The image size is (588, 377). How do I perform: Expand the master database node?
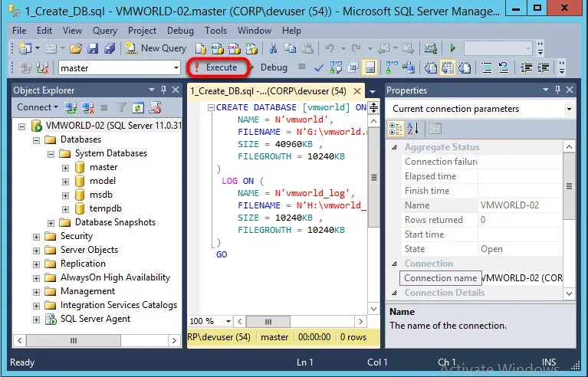coord(66,168)
